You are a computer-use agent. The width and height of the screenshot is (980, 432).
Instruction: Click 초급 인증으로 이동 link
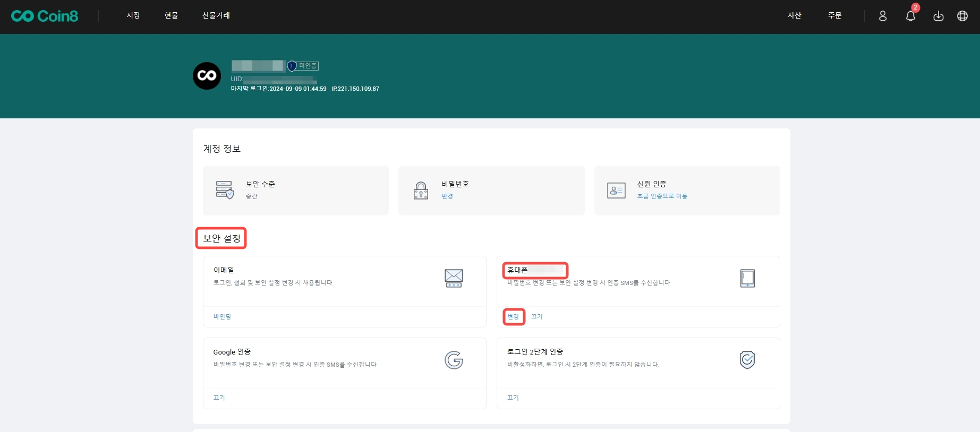point(662,196)
